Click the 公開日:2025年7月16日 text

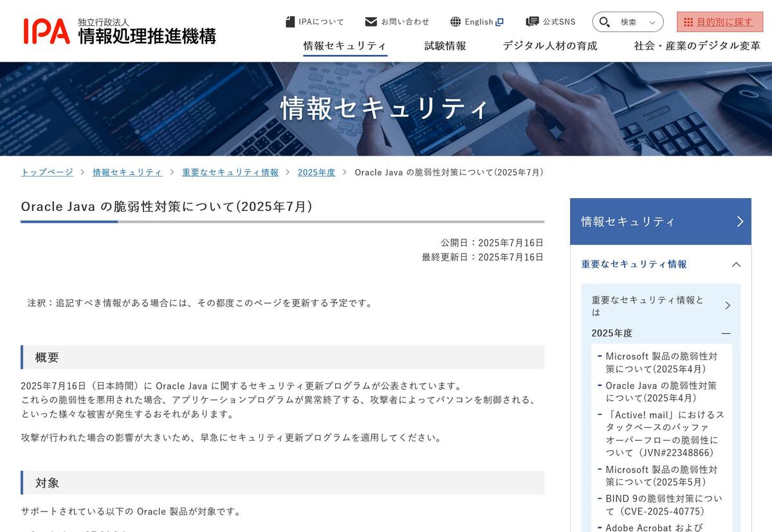click(x=492, y=243)
